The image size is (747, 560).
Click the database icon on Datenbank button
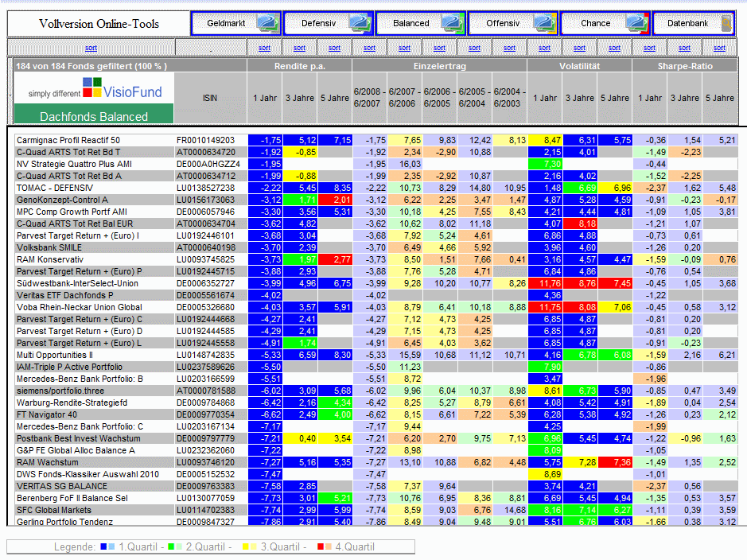coord(725,23)
